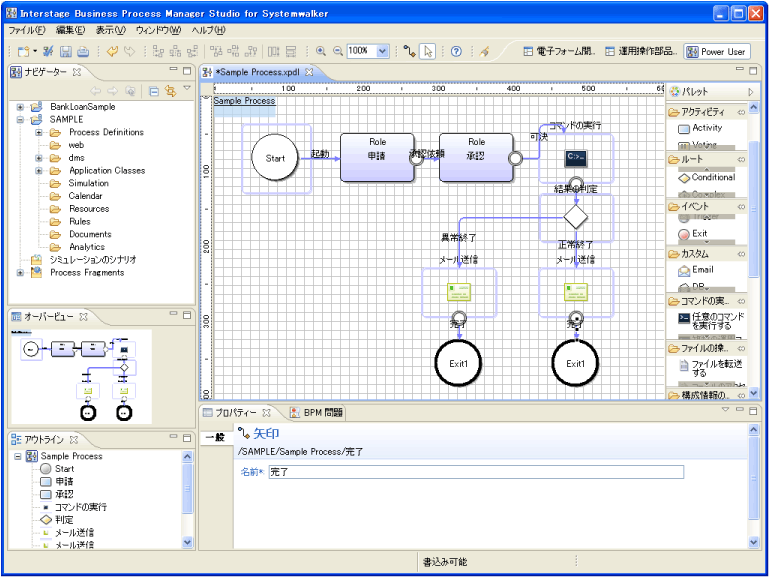Viewport: 769px width, 577px height.
Task: Collapse the パレット panel with arrow
Action: 750,92
